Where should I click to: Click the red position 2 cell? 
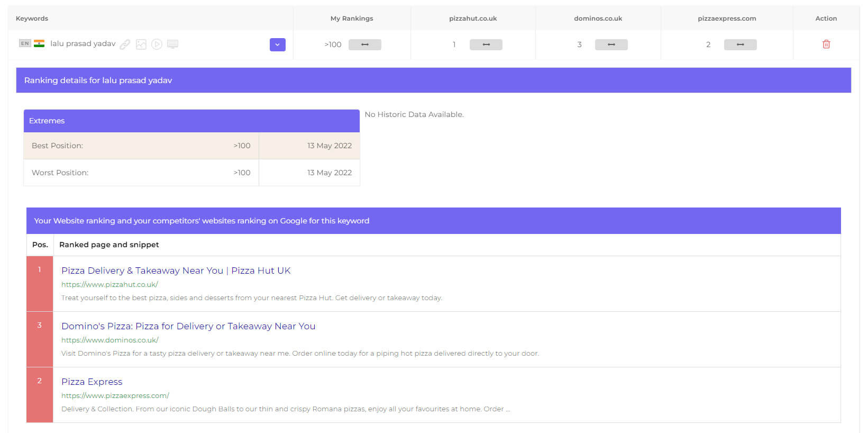click(40, 395)
